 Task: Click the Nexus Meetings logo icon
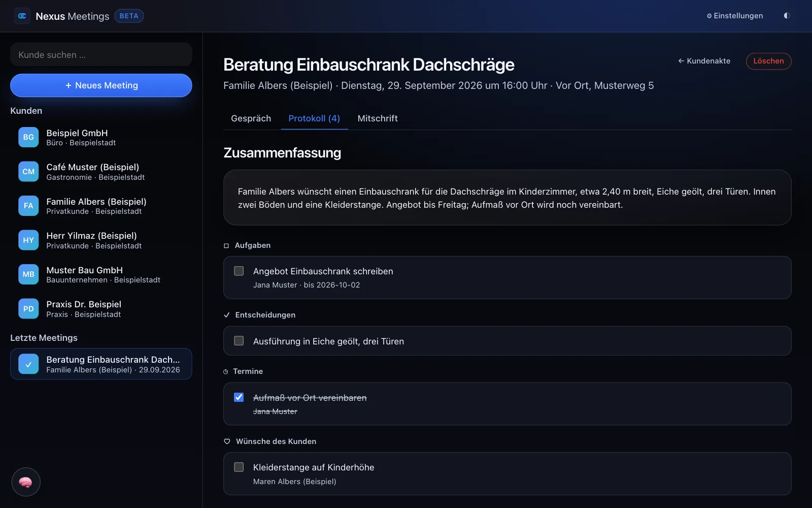[x=22, y=16]
